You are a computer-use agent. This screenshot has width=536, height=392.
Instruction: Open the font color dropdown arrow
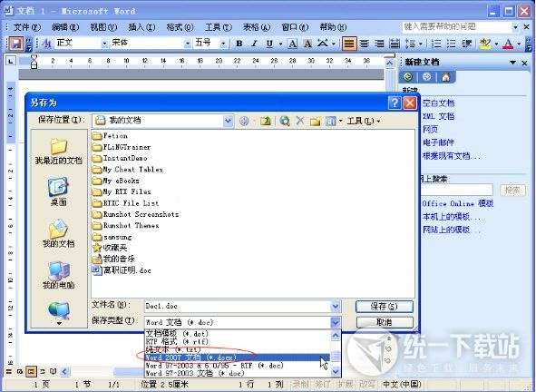pyautogui.click(x=519, y=44)
